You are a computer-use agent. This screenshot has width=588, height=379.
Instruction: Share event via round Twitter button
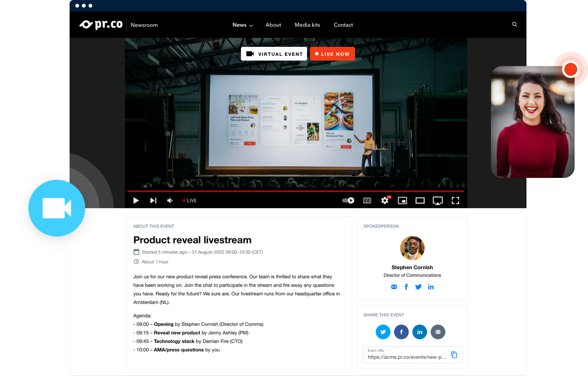tap(383, 332)
